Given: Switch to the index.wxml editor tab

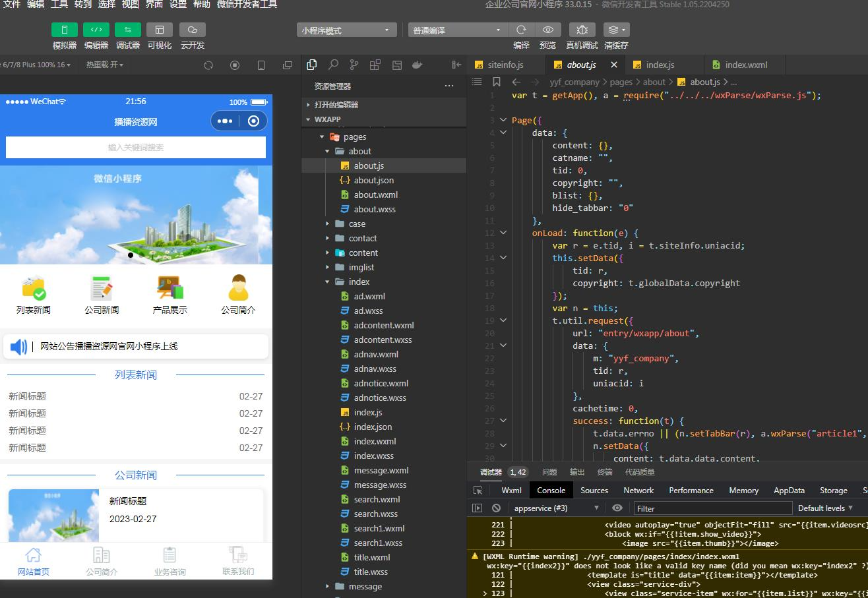Looking at the screenshot, I should [x=746, y=65].
